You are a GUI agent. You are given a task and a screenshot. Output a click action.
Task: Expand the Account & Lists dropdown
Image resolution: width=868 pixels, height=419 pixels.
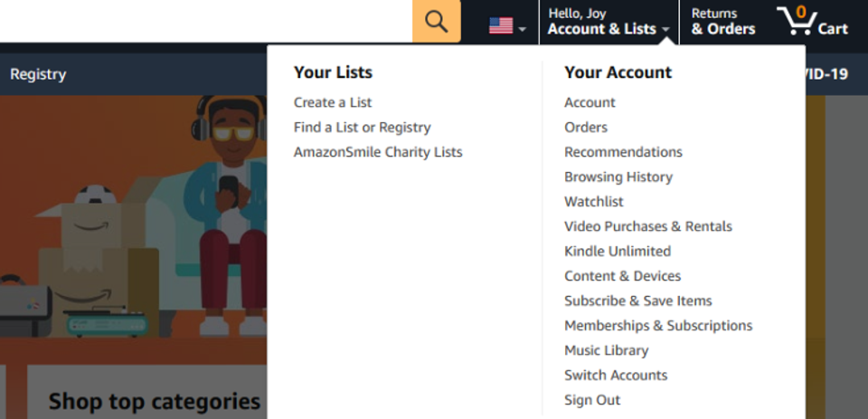(609, 21)
